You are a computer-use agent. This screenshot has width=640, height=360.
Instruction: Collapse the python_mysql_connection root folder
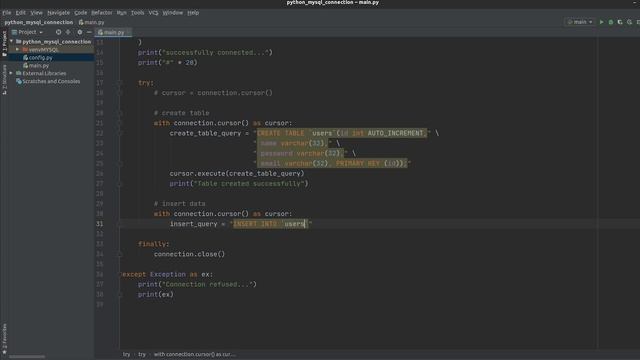tap(11, 41)
